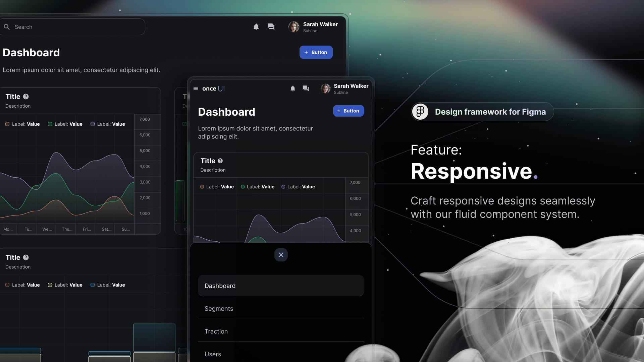Click the Thu... axis label in desktop chart
This screenshot has width=644, height=362.
point(67,229)
